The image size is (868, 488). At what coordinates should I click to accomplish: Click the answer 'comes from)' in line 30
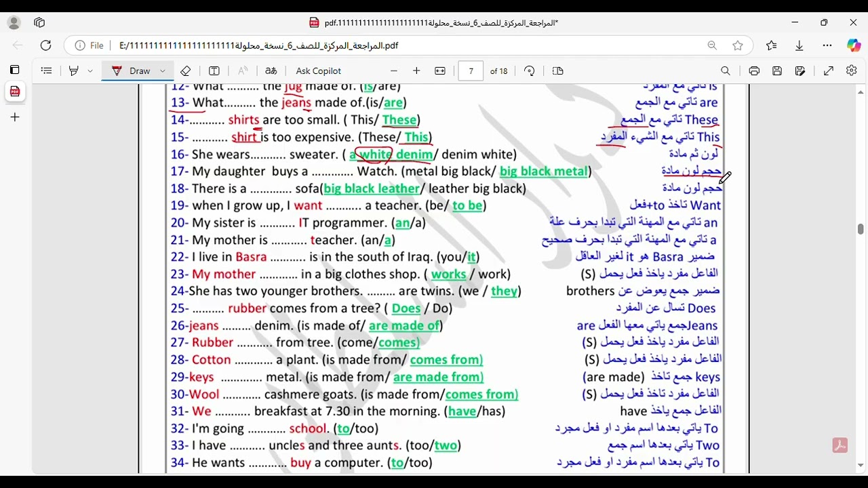click(481, 394)
